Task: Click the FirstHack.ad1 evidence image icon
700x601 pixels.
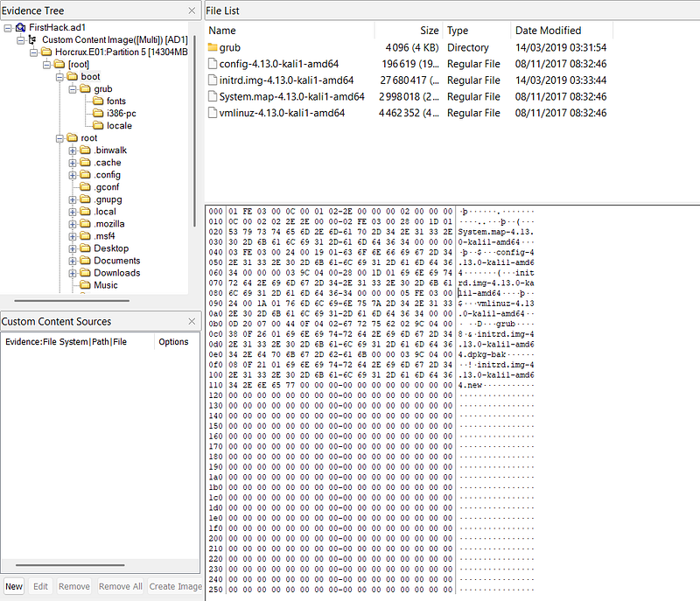Action: click(20, 28)
